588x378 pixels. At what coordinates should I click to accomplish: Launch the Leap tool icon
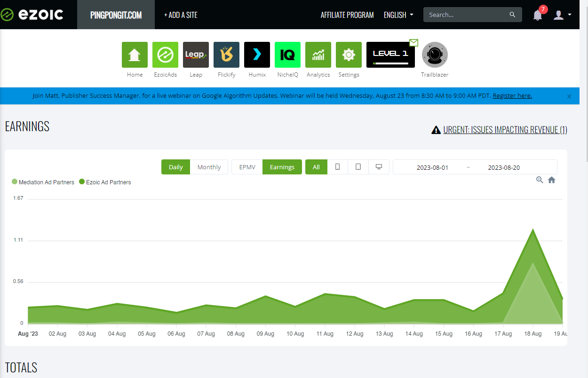[196, 55]
